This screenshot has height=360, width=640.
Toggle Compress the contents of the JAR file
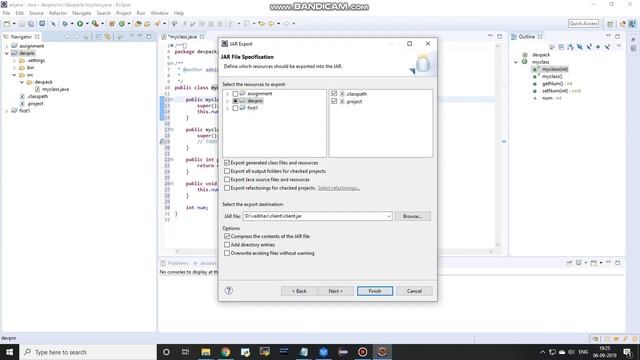coord(227,236)
